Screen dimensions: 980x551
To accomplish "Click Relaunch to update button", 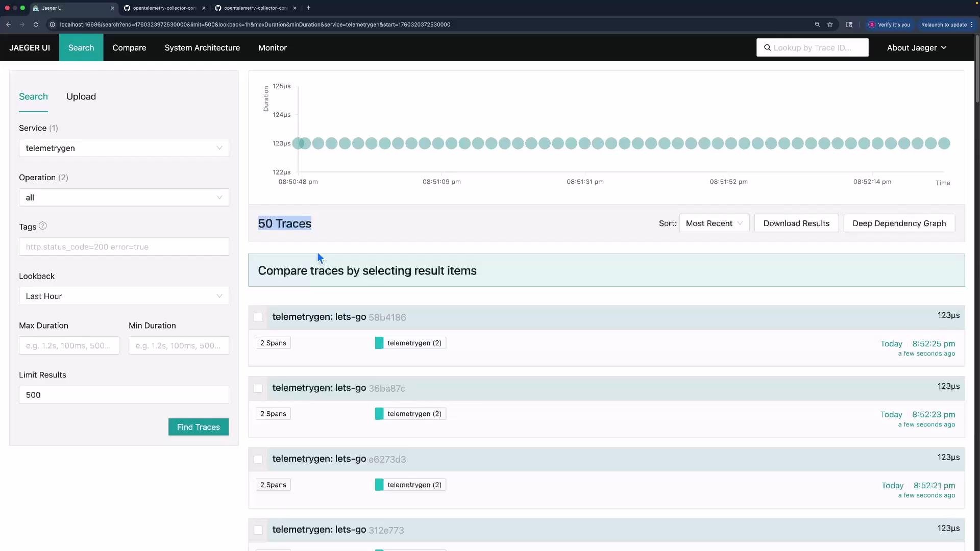I will click(x=944, y=24).
